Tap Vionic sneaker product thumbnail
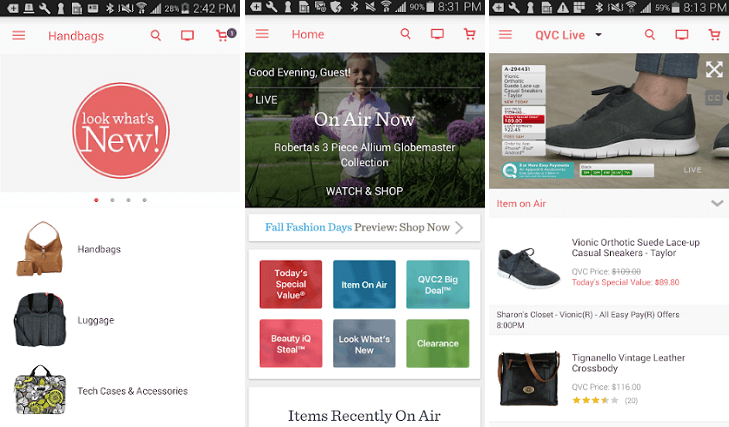 coord(529,268)
